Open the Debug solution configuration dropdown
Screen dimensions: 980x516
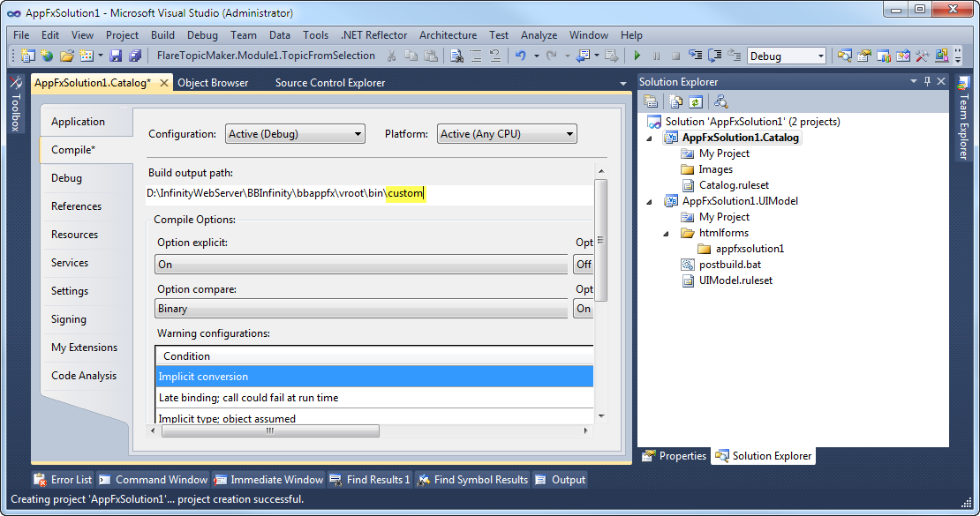tap(787, 56)
